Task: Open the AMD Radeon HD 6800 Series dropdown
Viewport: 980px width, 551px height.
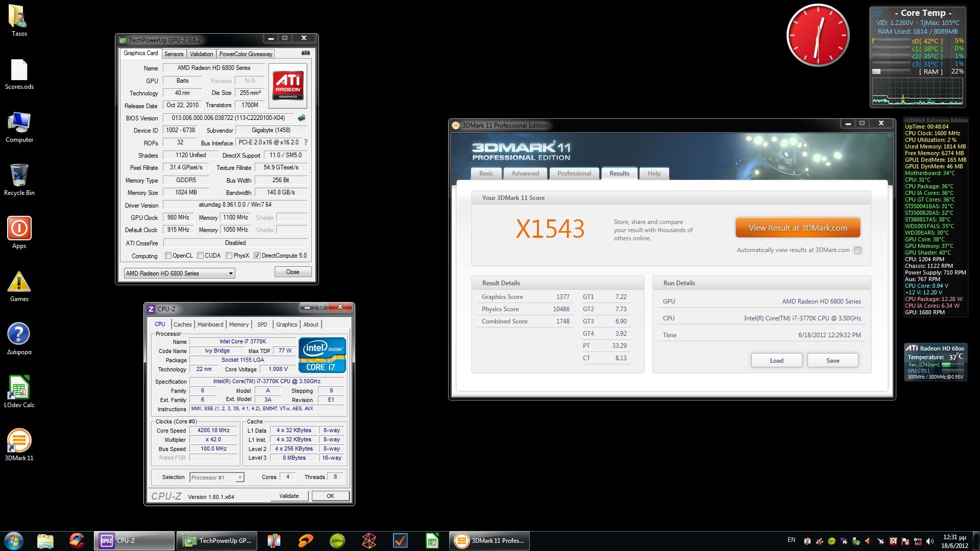Action: (x=179, y=273)
